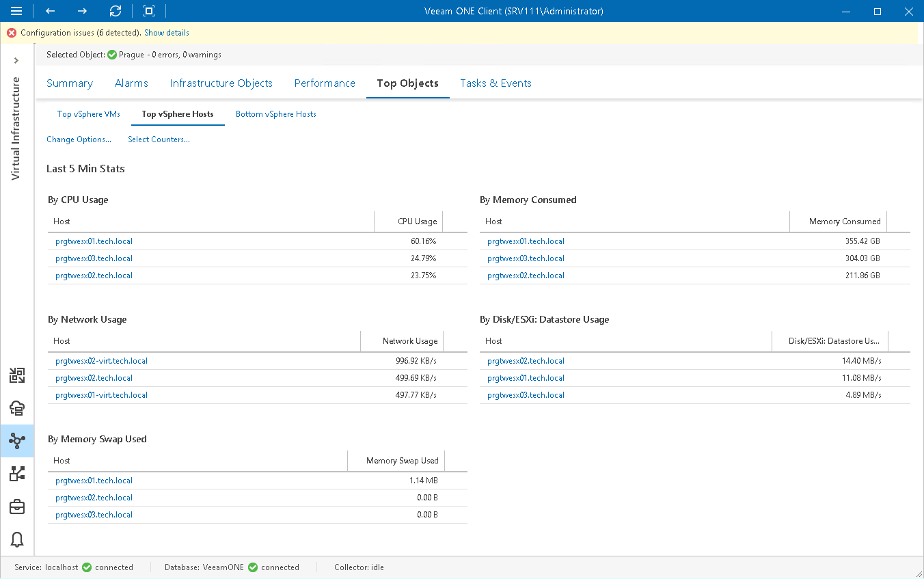Switch to Top vSphere VMs sub-tab
924x579 pixels.
pos(89,114)
